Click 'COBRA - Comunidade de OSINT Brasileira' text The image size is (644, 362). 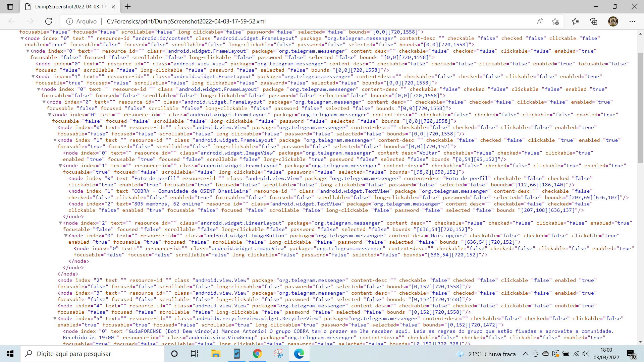191,191
